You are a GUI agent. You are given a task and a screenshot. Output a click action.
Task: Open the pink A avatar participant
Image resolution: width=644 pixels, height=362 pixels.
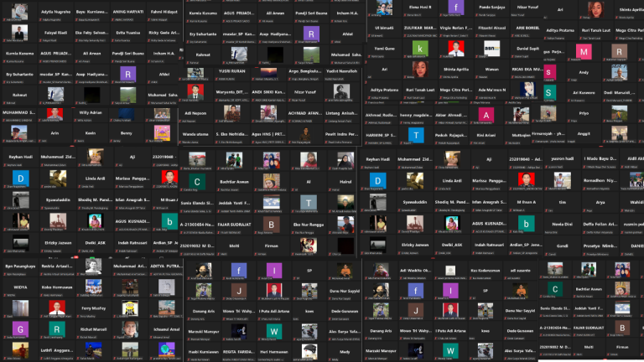486,114
